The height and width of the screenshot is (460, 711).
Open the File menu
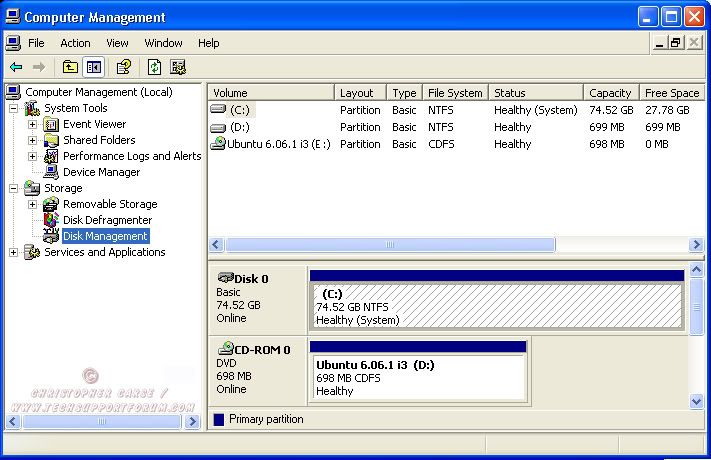(36, 43)
